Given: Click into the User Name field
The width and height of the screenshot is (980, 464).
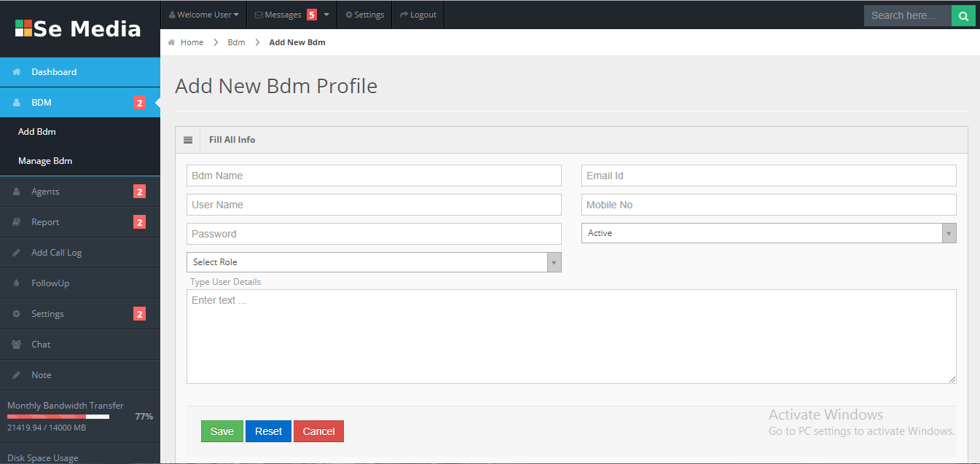Looking at the screenshot, I should point(374,205).
